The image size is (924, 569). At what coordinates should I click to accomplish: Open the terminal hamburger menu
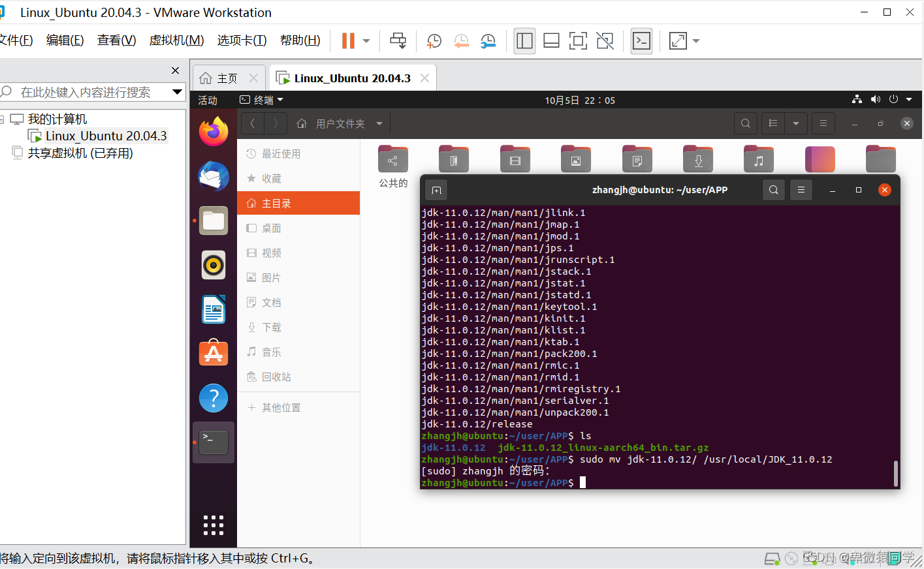coord(801,190)
